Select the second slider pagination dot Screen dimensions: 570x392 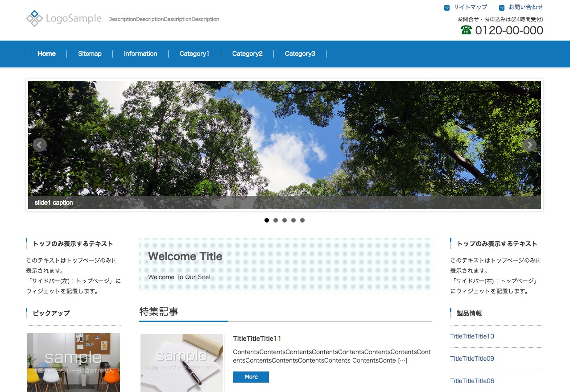tap(276, 220)
